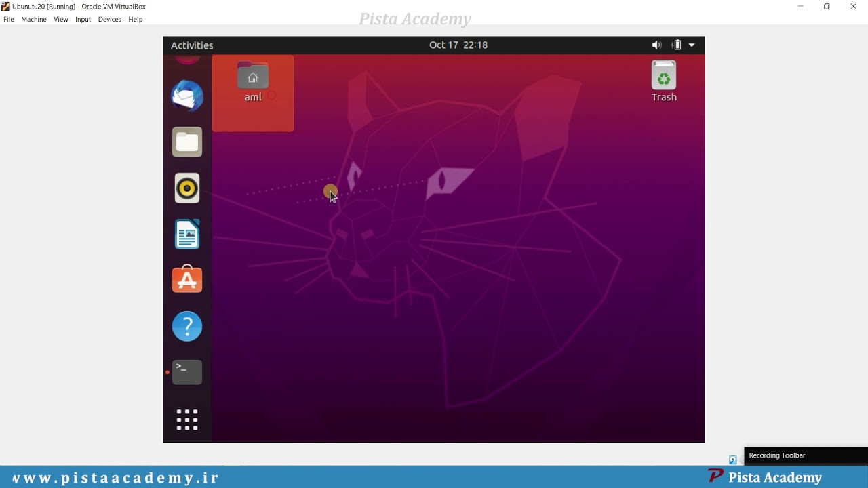Show Applications grid button
868x488 pixels.
coord(187,420)
